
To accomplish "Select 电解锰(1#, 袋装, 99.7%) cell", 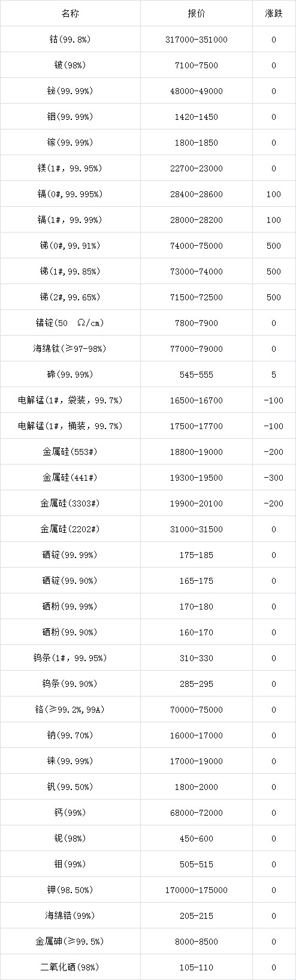I will click(70, 400).
